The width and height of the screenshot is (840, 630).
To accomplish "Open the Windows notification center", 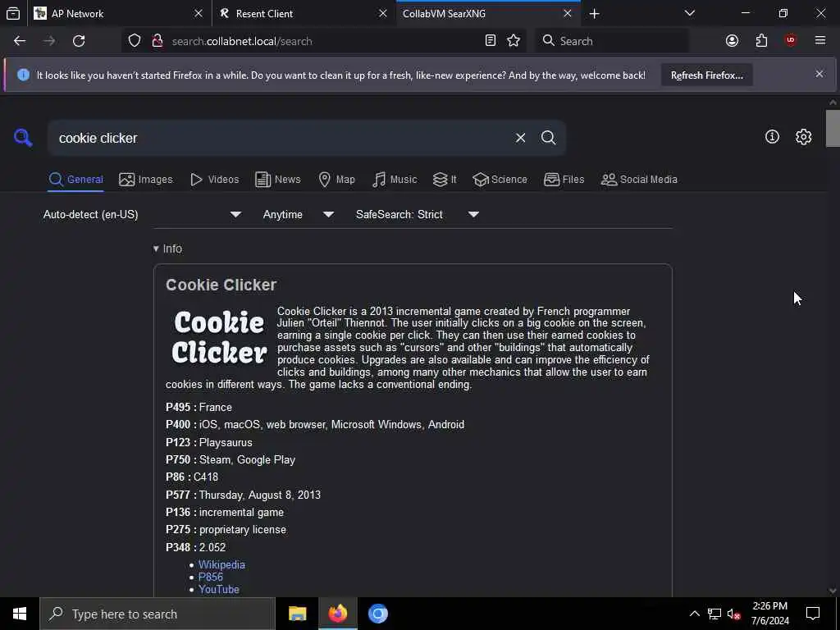I will (813, 614).
